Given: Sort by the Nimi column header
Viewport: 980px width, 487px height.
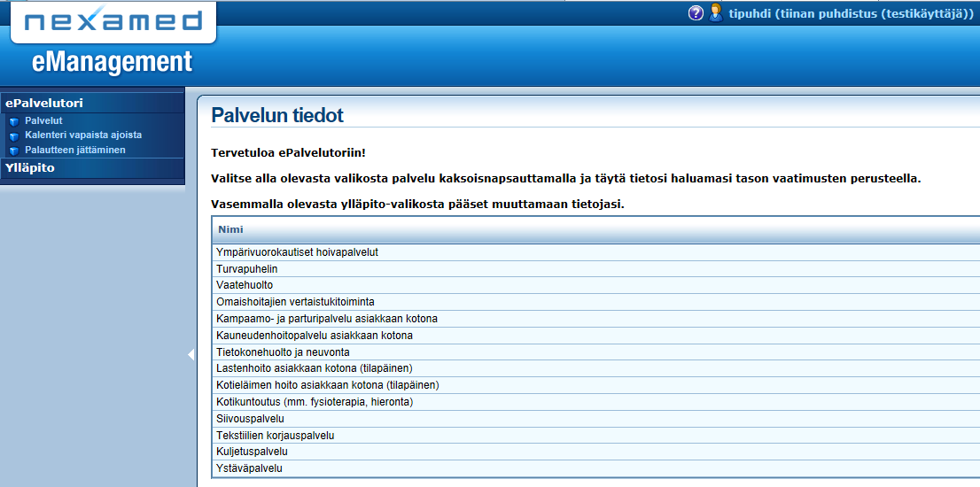Looking at the screenshot, I should (x=596, y=229).
